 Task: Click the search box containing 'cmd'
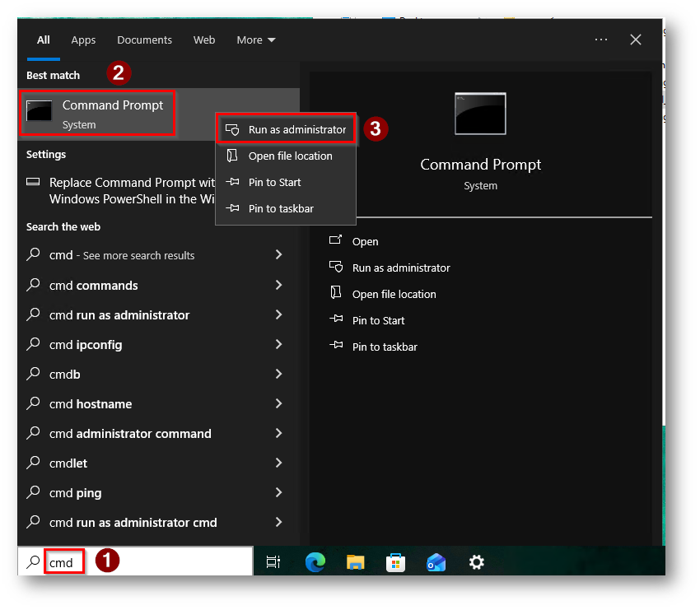(148, 562)
